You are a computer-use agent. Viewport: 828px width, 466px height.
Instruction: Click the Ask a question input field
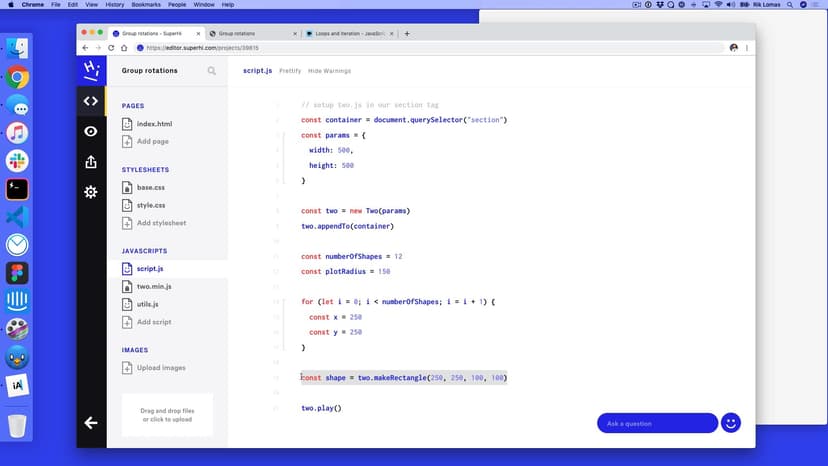coord(656,423)
